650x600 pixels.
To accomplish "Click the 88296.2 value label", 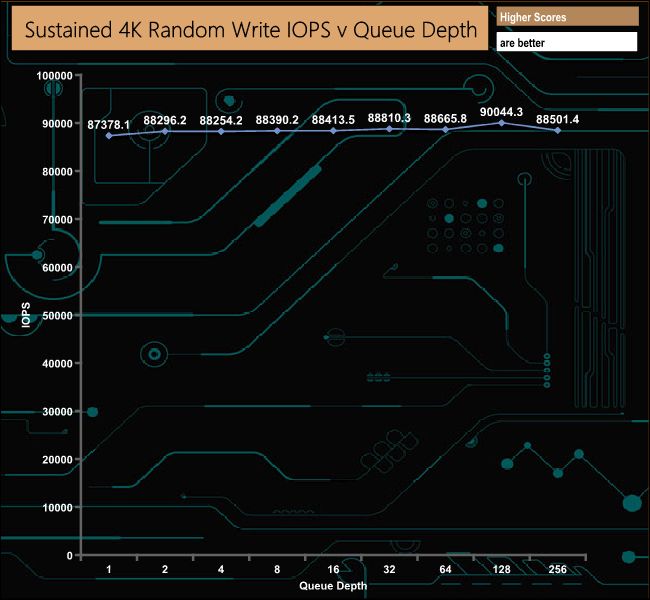I will (x=165, y=120).
